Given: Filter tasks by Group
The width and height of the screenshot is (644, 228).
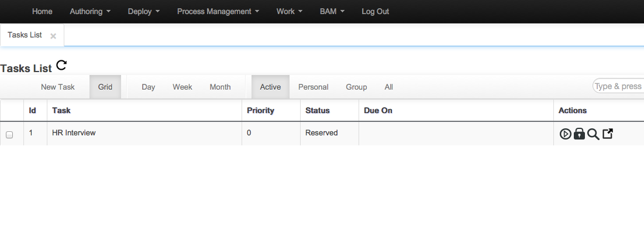Looking at the screenshot, I should pos(356,87).
